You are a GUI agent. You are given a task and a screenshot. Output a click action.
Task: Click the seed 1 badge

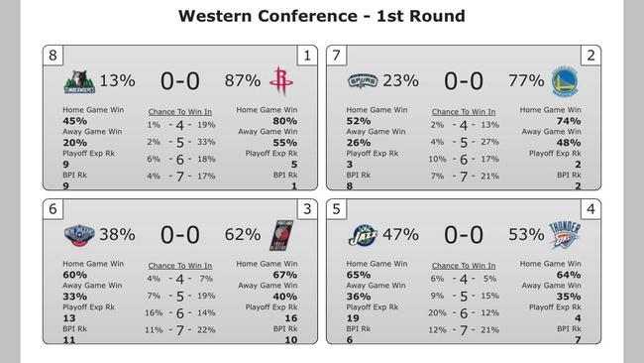(x=307, y=56)
